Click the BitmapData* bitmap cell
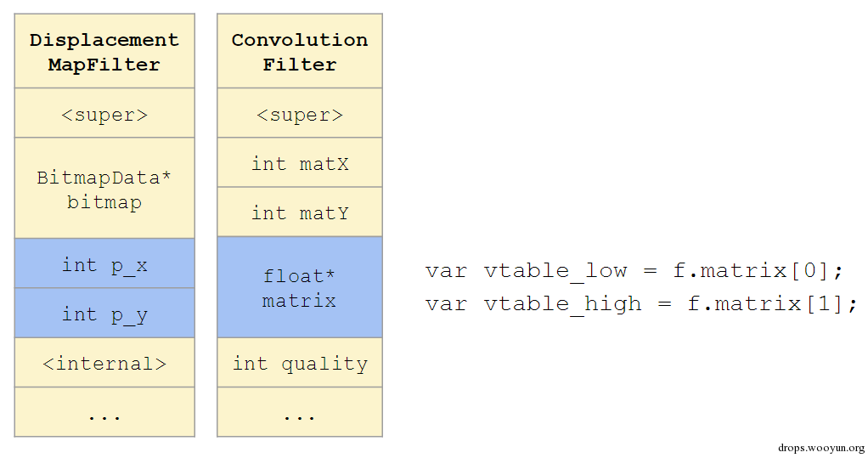The height and width of the screenshot is (458, 868). [104, 189]
